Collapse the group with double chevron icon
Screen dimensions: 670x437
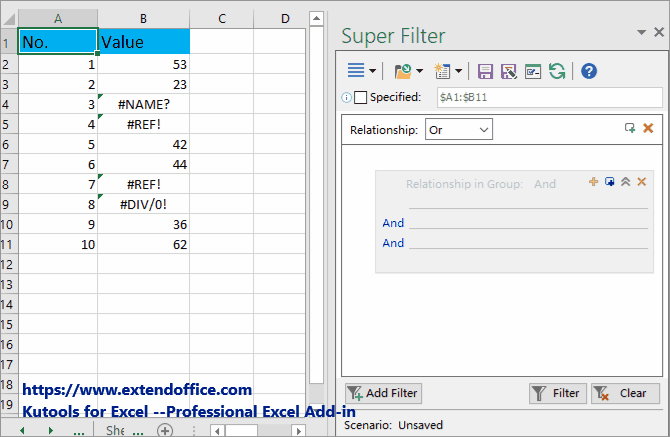(625, 182)
